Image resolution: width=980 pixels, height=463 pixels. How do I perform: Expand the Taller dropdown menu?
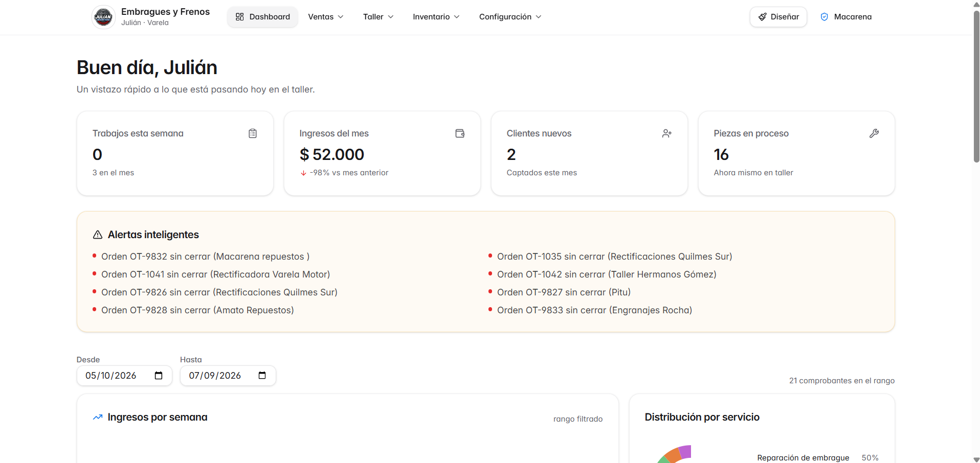click(x=378, y=17)
